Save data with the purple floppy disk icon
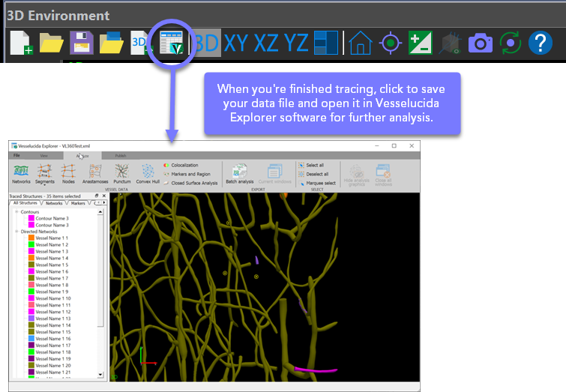Screen dimensions: 566x392 coord(81,43)
